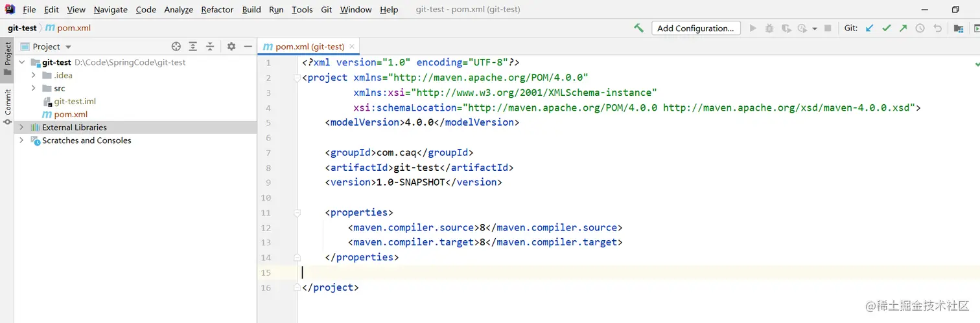The width and height of the screenshot is (980, 323).
Task: Expand the src folder
Action: click(x=34, y=89)
